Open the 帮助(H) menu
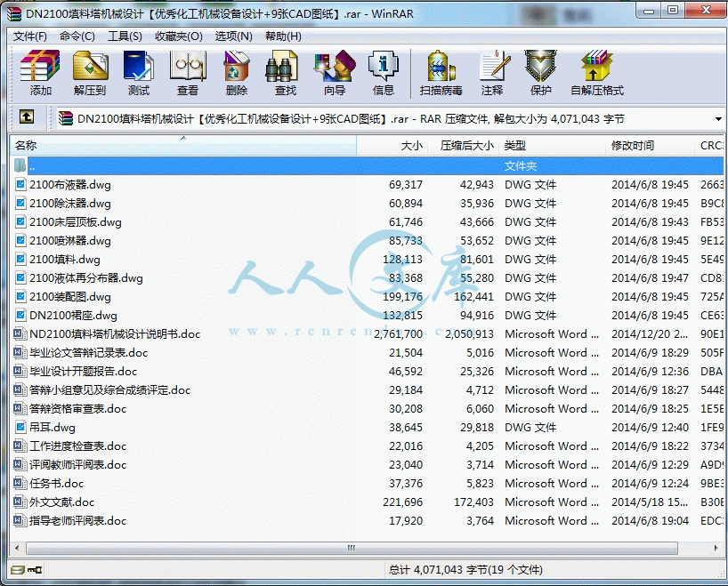Viewport: 728px width, 586px height. coord(283,36)
